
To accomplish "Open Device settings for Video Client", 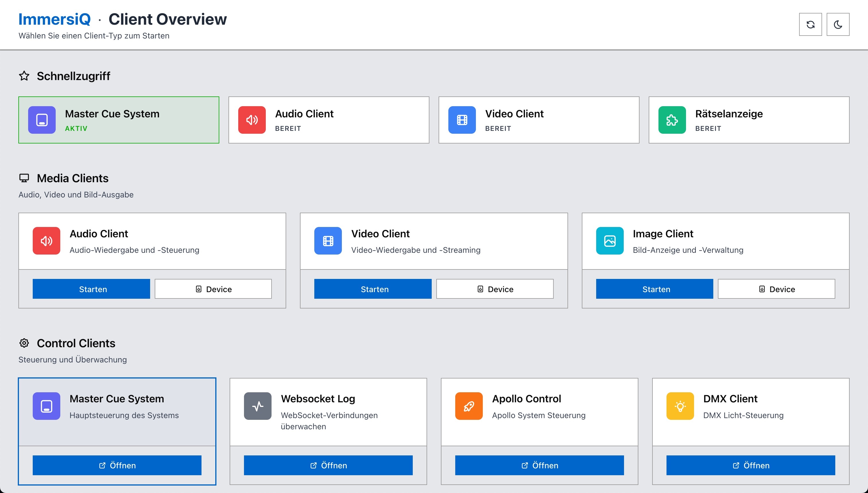I will [495, 289].
